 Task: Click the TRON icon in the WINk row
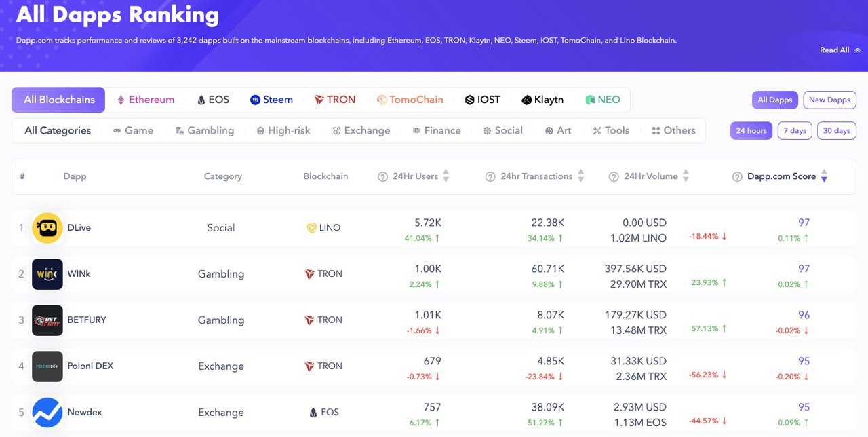(310, 274)
